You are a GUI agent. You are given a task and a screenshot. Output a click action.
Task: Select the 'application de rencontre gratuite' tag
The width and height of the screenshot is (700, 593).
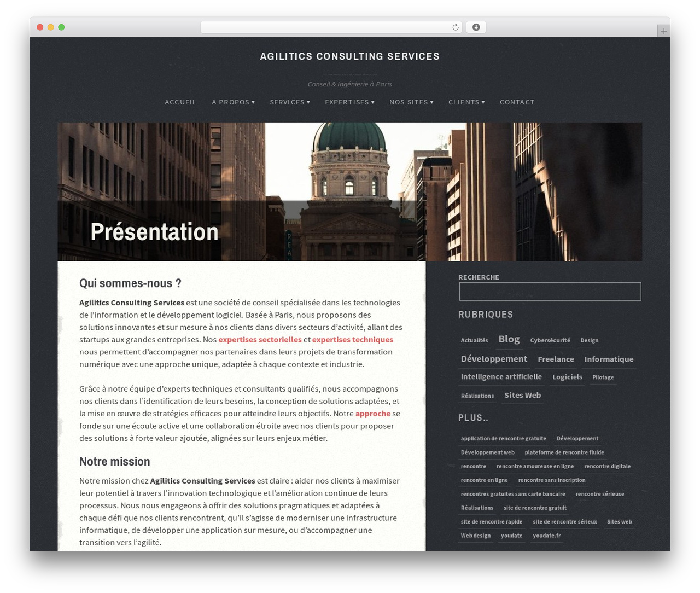[x=504, y=439]
